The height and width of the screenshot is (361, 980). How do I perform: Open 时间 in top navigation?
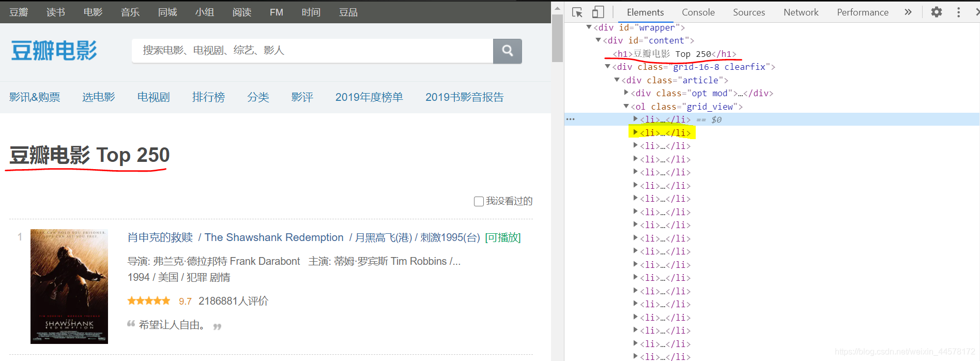[311, 12]
